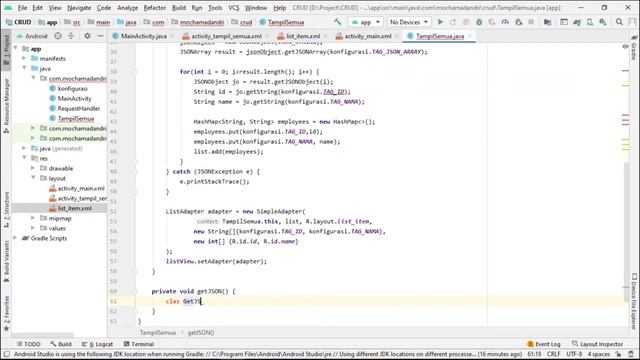Open the SDK Manager icon
The image size is (640, 360).
603,22
